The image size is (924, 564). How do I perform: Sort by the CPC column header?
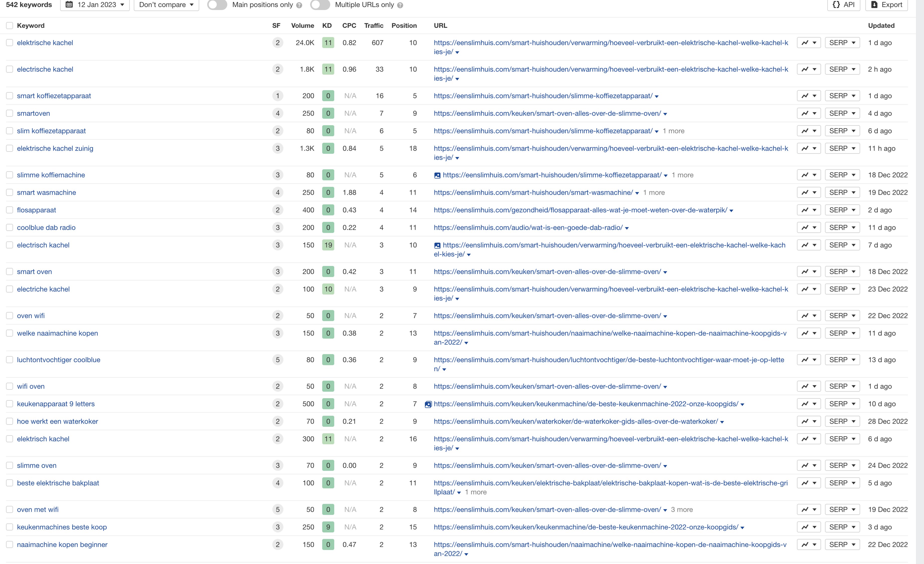349,26
